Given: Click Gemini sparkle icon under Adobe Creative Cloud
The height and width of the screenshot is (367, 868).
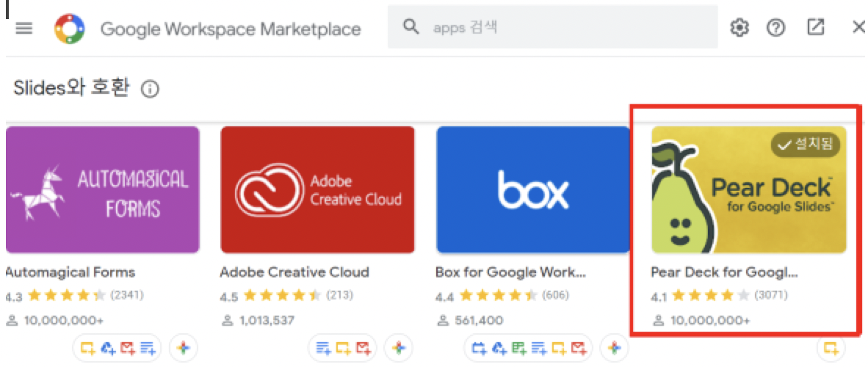Looking at the screenshot, I should [x=398, y=348].
